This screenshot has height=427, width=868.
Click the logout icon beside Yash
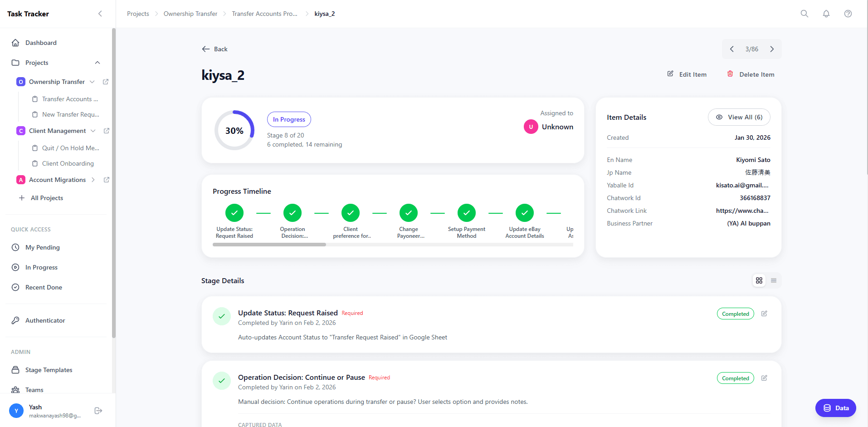(x=98, y=411)
